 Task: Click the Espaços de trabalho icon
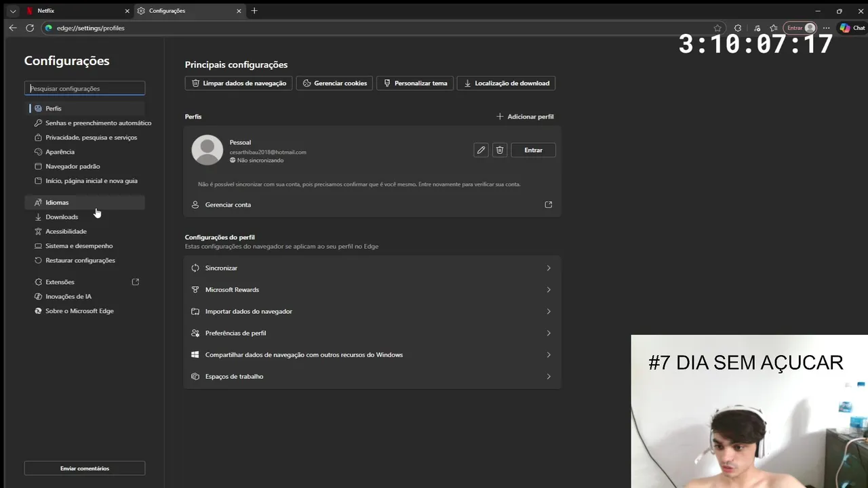click(x=195, y=377)
